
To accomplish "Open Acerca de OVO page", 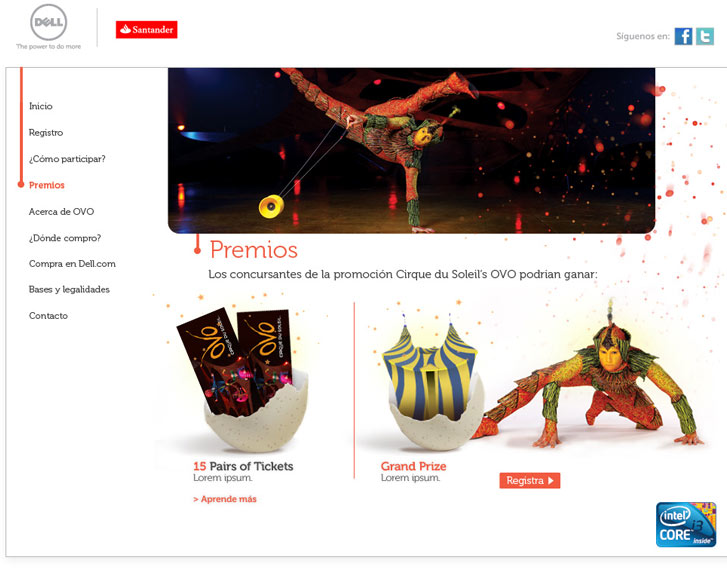I will click(x=61, y=211).
